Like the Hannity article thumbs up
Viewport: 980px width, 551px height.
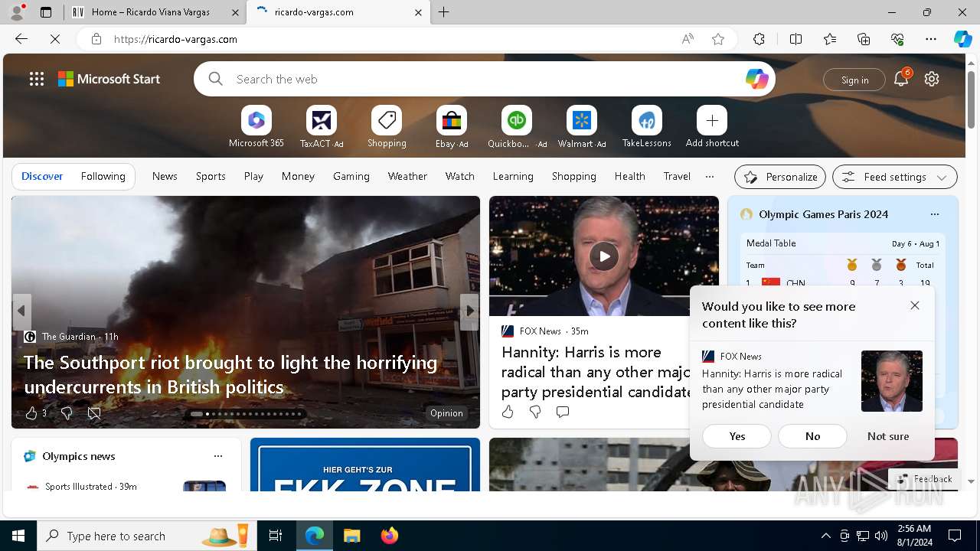click(508, 412)
